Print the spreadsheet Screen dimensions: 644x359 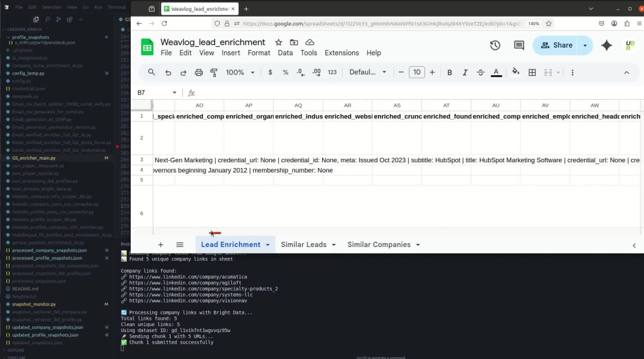[199, 73]
